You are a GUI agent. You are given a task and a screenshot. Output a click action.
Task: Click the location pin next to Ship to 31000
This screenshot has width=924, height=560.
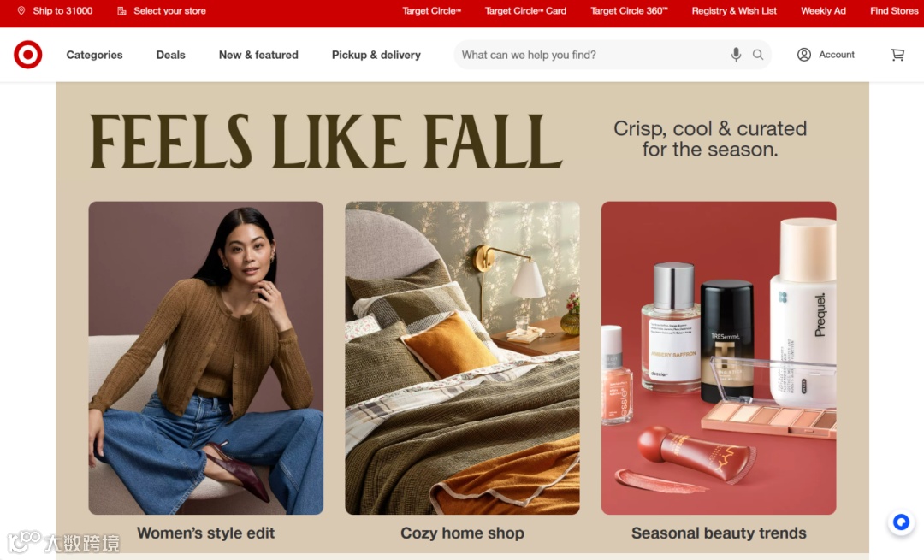click(x=21, y=10)
